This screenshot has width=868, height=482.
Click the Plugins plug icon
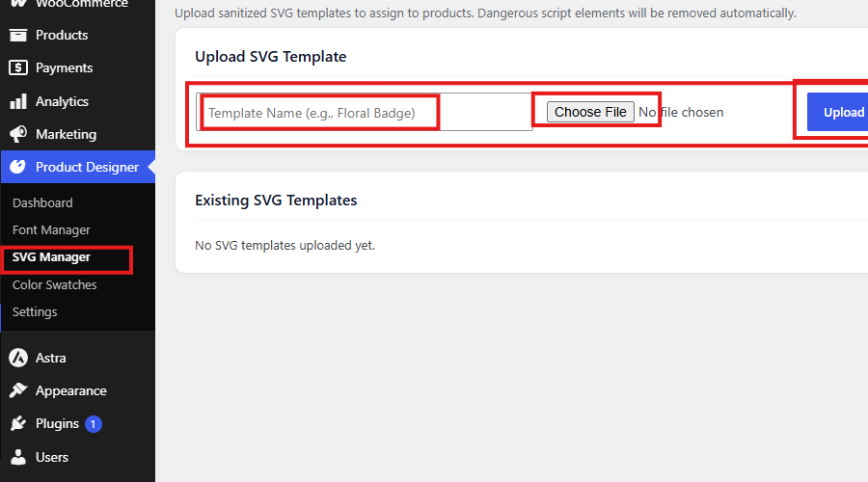point(18,423)
